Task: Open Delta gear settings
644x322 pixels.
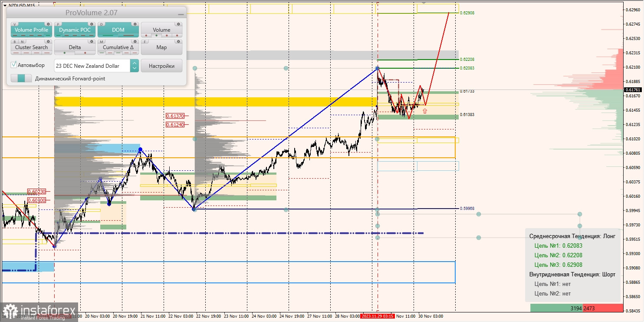Action: click(x=92, y=41)
